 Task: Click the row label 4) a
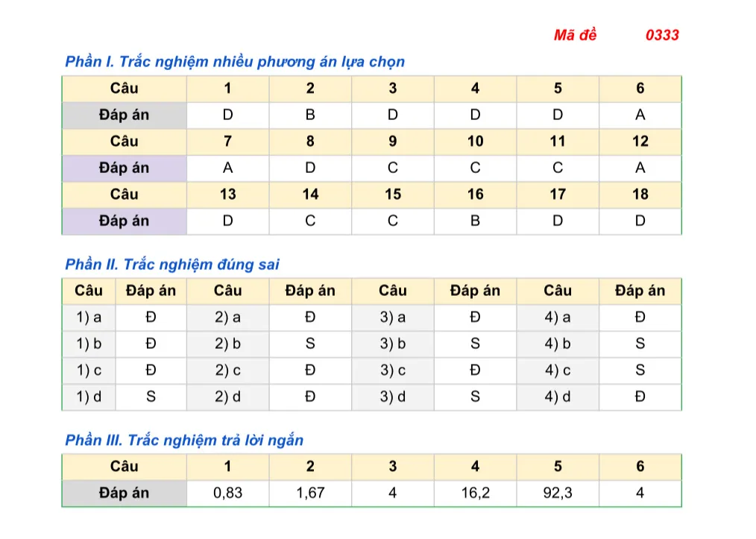coord(558,318)
